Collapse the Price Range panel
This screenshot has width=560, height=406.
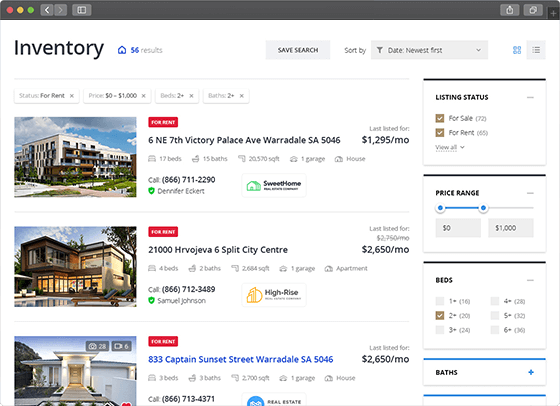(x=530, y=193)
